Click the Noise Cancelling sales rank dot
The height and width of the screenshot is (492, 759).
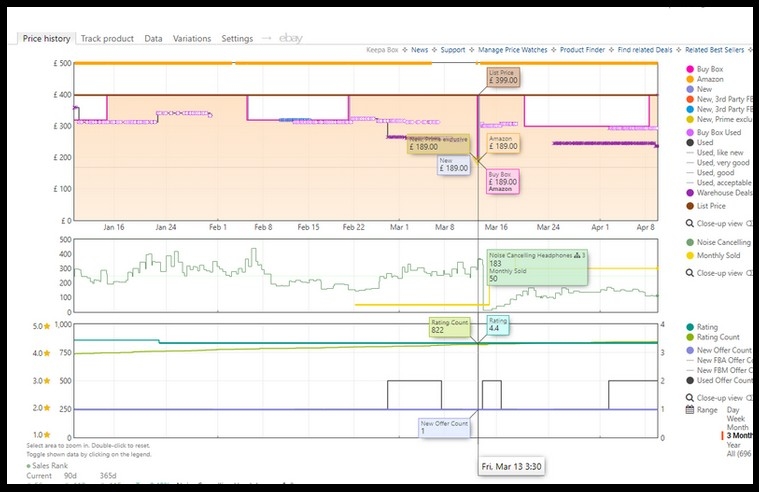coord(688,242)
